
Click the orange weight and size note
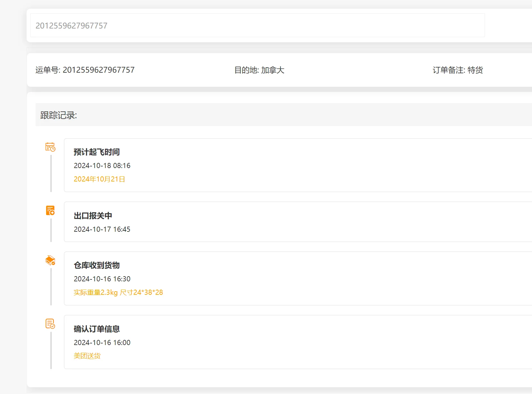[118, 293]
